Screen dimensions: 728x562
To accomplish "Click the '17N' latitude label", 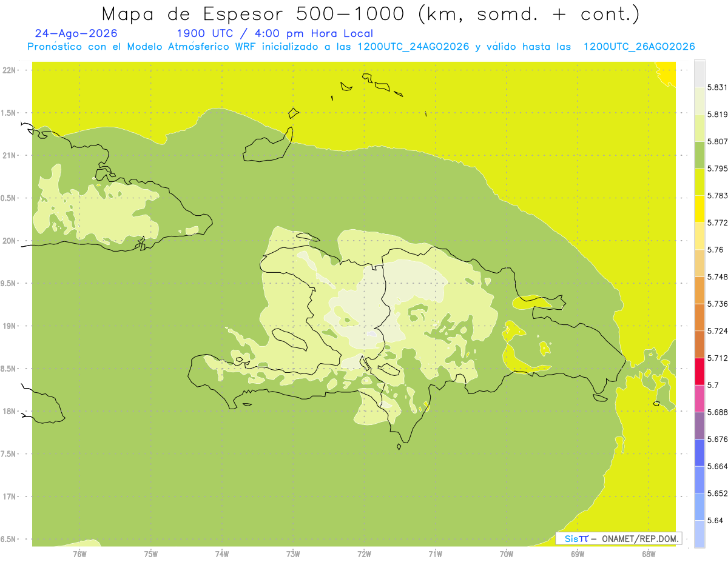I will 9,497.
